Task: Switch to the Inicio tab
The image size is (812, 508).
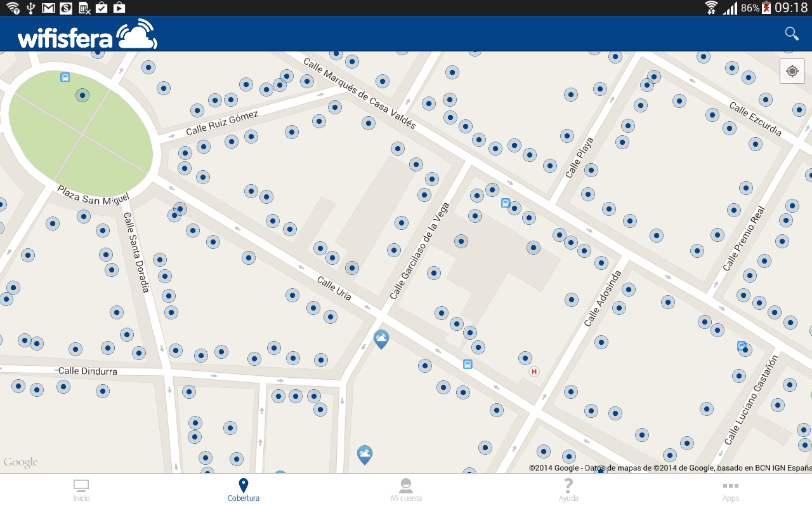Action: tap(81, 491)
